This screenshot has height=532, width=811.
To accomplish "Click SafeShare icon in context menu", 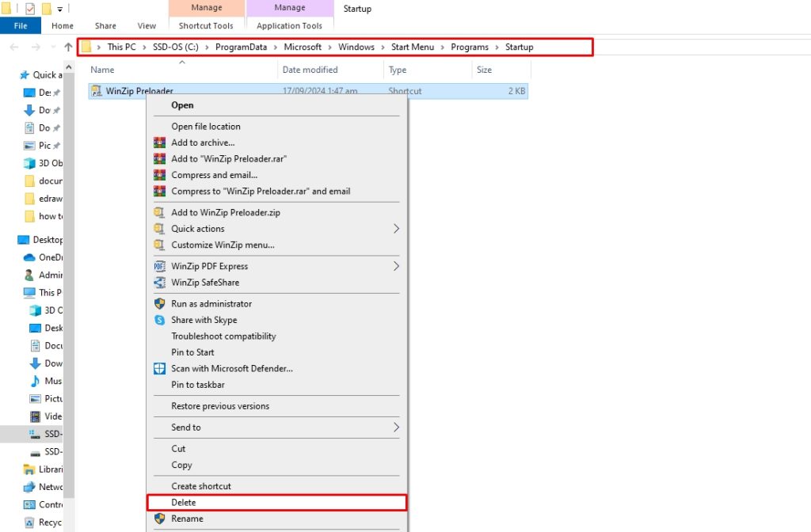I will point(160,283).
